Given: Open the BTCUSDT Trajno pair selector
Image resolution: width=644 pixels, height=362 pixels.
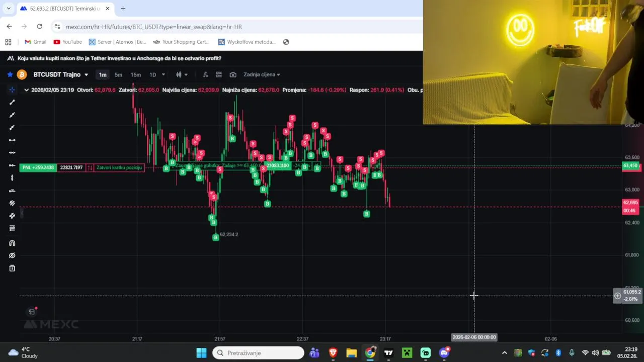Looking at the screenshot, I should click(x=61, y=74).
